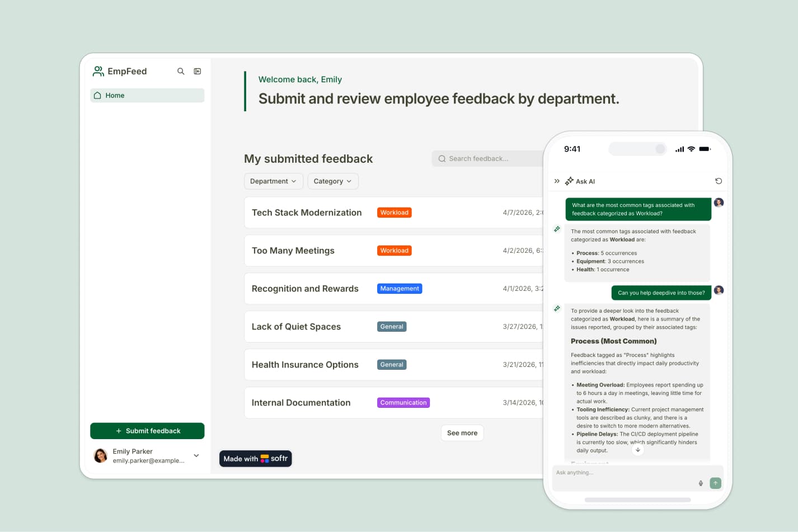This screenshot has width=798, height=532.
Task: Open Recognition and Rewards feedback
Action: (394, 289)
